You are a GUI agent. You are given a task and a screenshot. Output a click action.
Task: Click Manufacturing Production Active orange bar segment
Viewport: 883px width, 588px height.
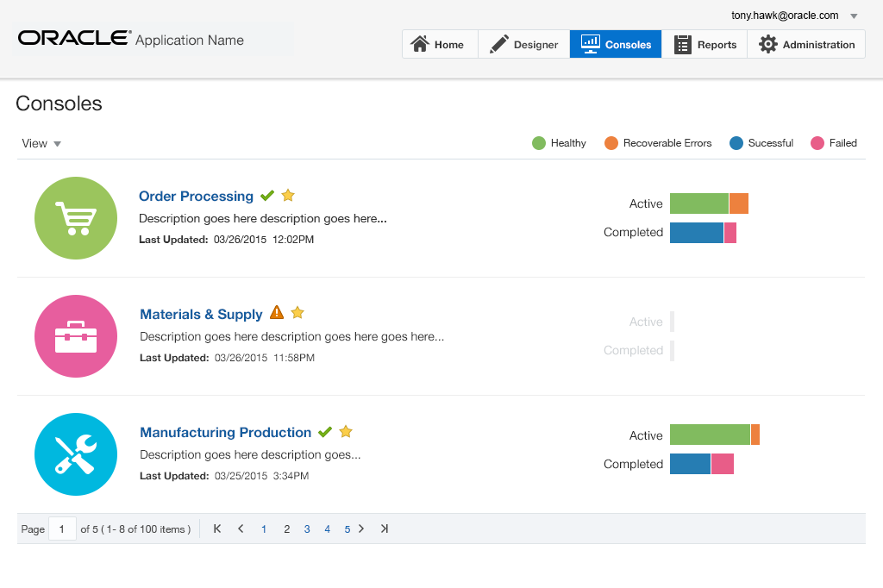755,435
